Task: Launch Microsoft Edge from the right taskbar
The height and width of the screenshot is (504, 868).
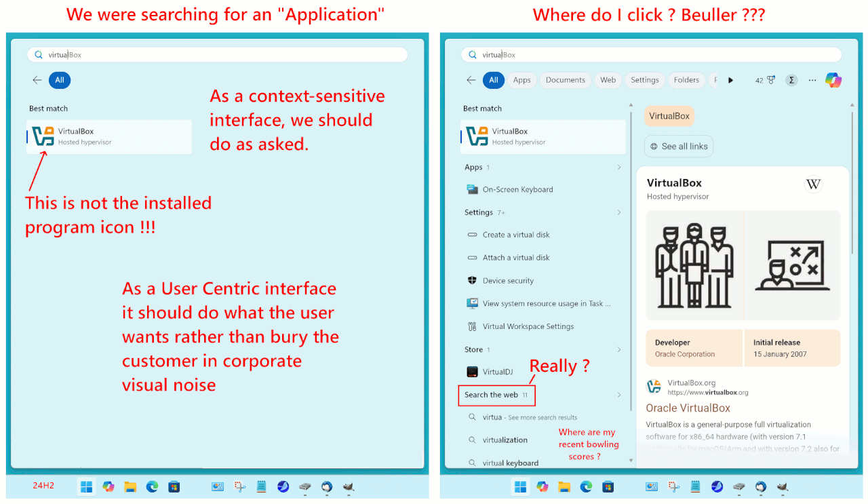Action: [586, 486]
